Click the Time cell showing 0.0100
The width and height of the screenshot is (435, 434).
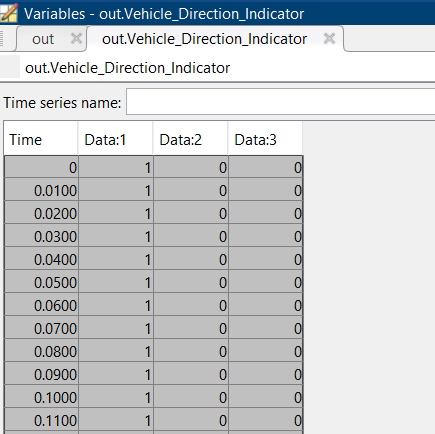pos(42,191)
